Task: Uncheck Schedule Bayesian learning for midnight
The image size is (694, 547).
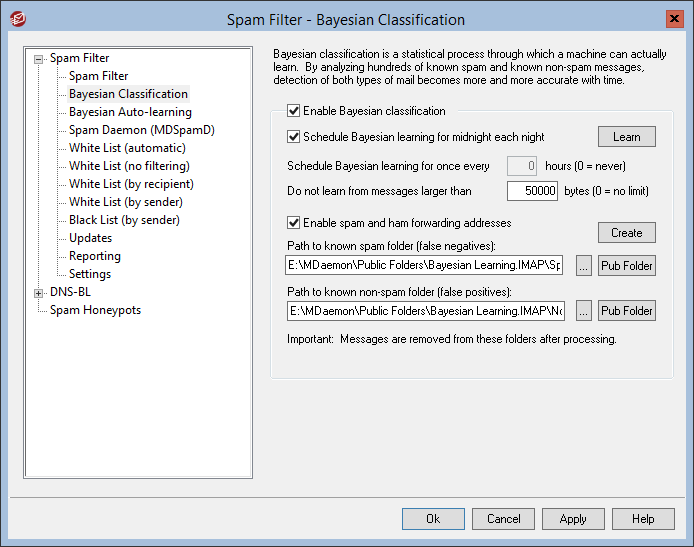Action: [293, 137]
